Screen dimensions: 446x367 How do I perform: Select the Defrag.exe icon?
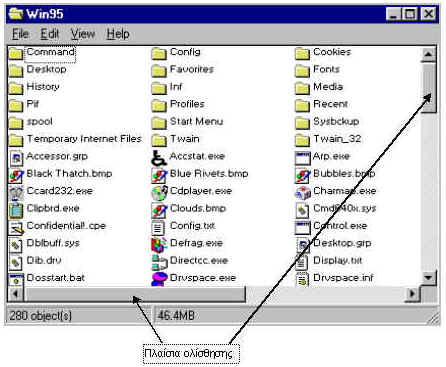tap(159, 244)
